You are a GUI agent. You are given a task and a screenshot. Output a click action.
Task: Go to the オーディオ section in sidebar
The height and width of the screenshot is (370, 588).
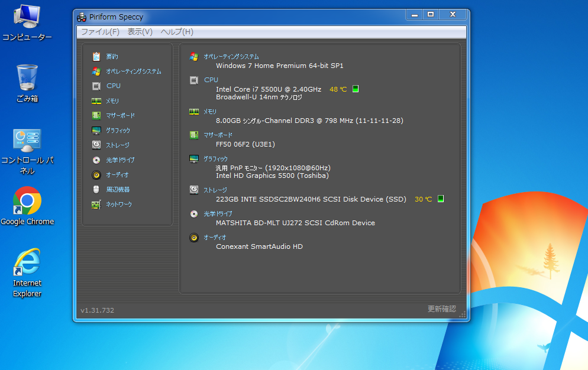click(117, 175)
